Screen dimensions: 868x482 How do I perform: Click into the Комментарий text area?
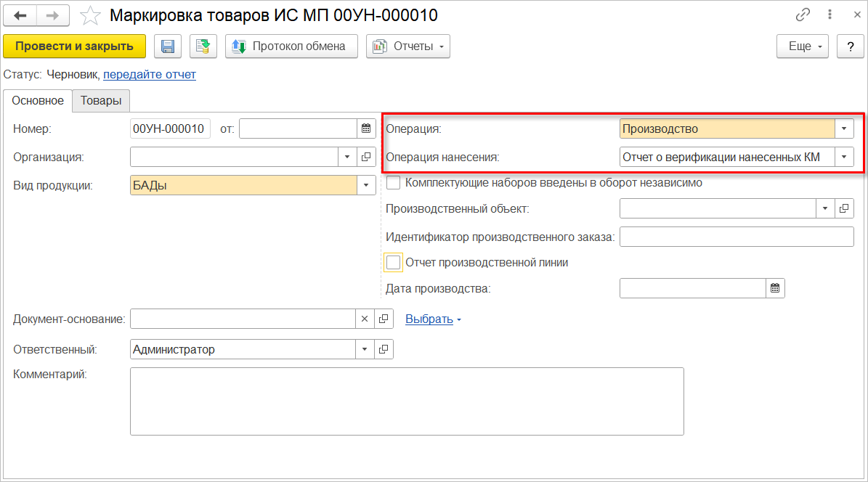pos(407,401)
